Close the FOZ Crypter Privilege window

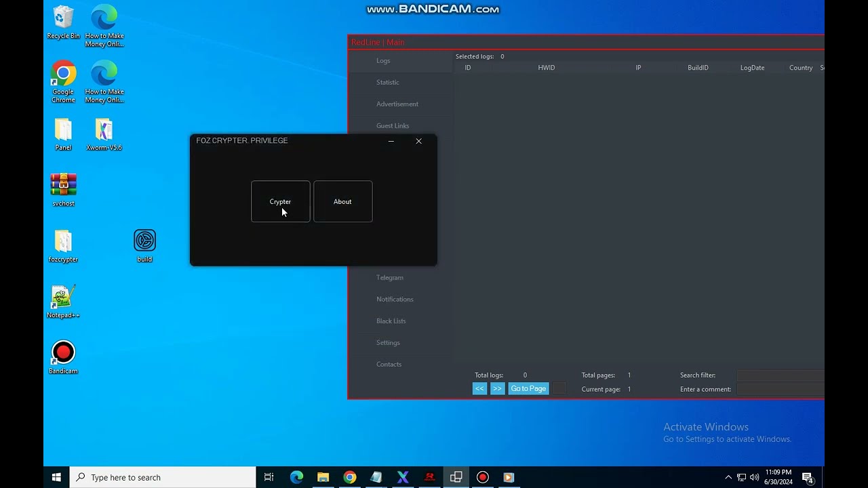tap(418, 141)
